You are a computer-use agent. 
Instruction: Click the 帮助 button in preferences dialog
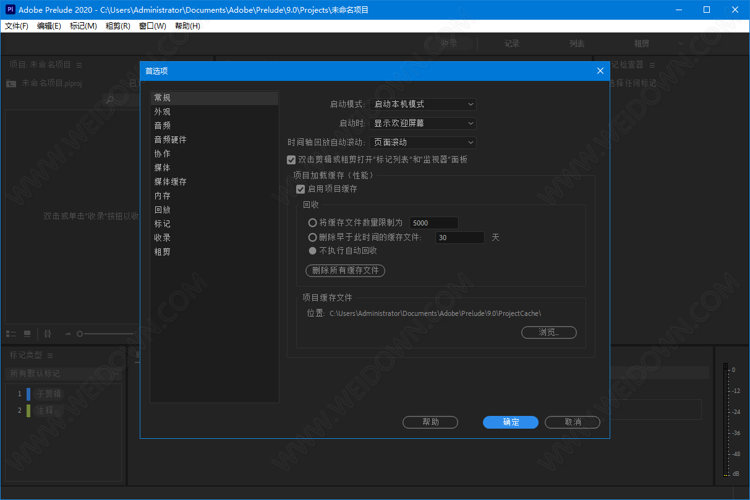(430, 422)
